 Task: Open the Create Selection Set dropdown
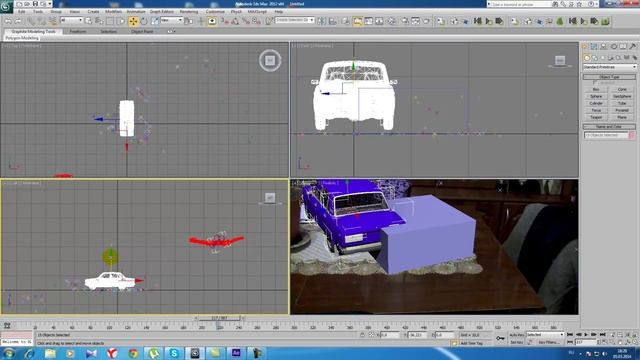pyautogui.click(x=295, y=20)
